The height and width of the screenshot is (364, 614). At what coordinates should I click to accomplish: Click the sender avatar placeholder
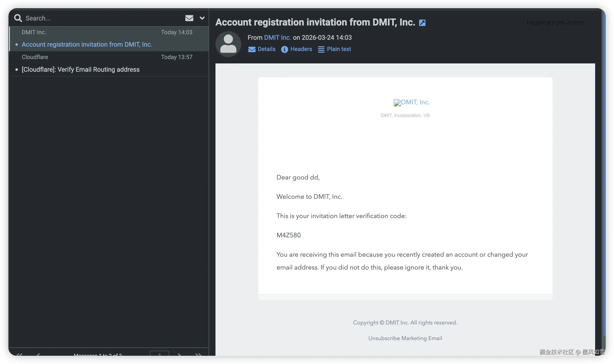[x=228, y=44]
